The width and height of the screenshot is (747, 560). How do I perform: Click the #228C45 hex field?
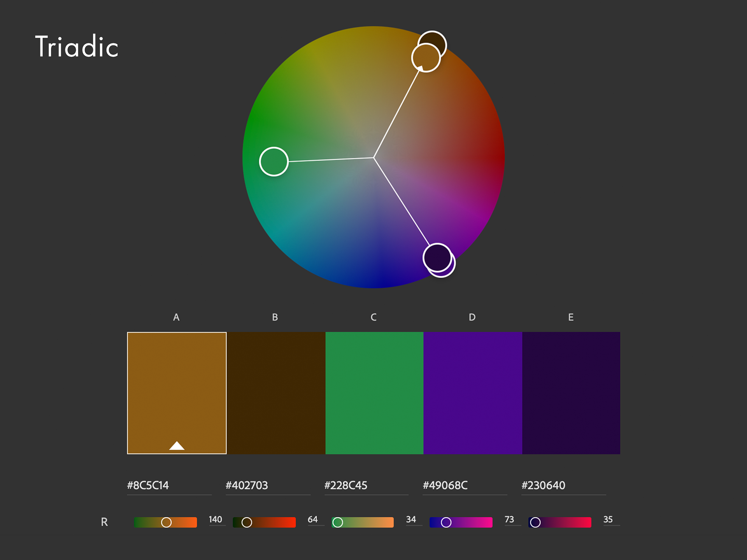coord(366,486)
